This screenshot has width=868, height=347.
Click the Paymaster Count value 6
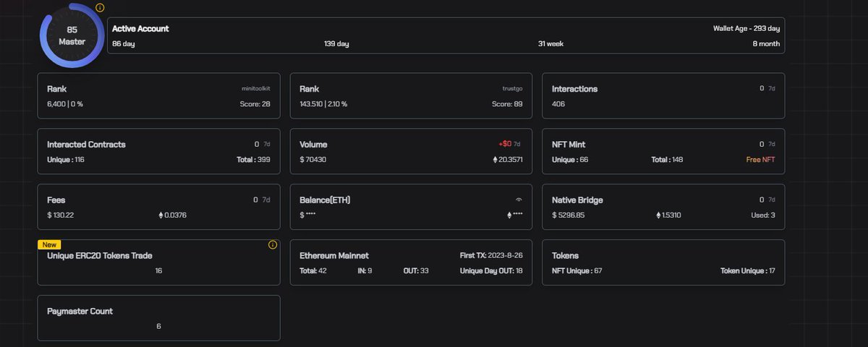[x=158, y=326]
